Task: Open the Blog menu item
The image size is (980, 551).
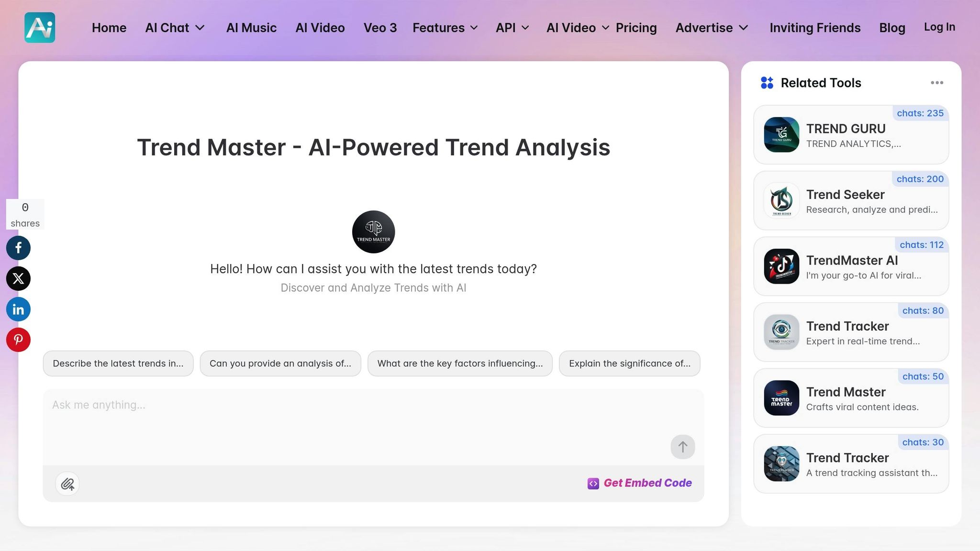Action: click(892, 28)
